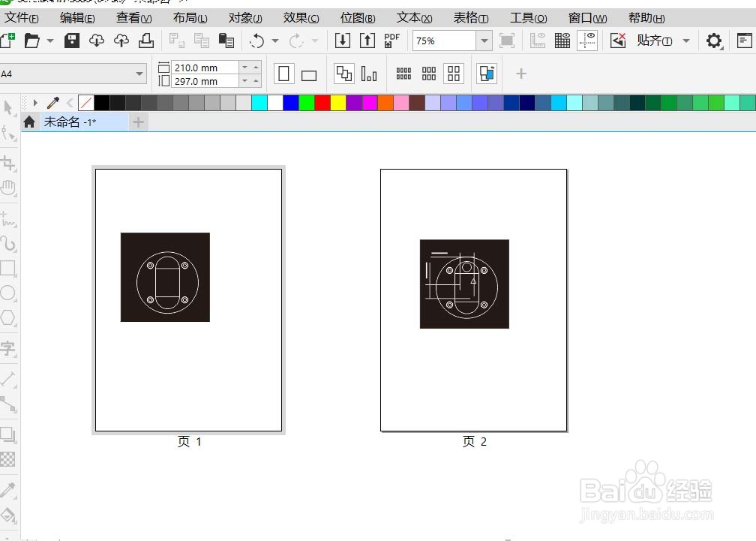The image size is (756, 541).
Task: Undo the last action
Action: [257, 41]
